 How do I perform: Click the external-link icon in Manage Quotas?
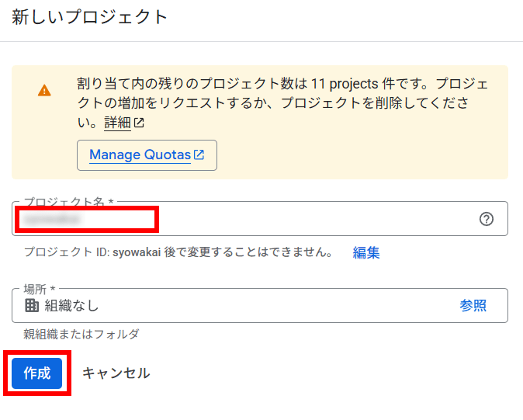point(199,154)
